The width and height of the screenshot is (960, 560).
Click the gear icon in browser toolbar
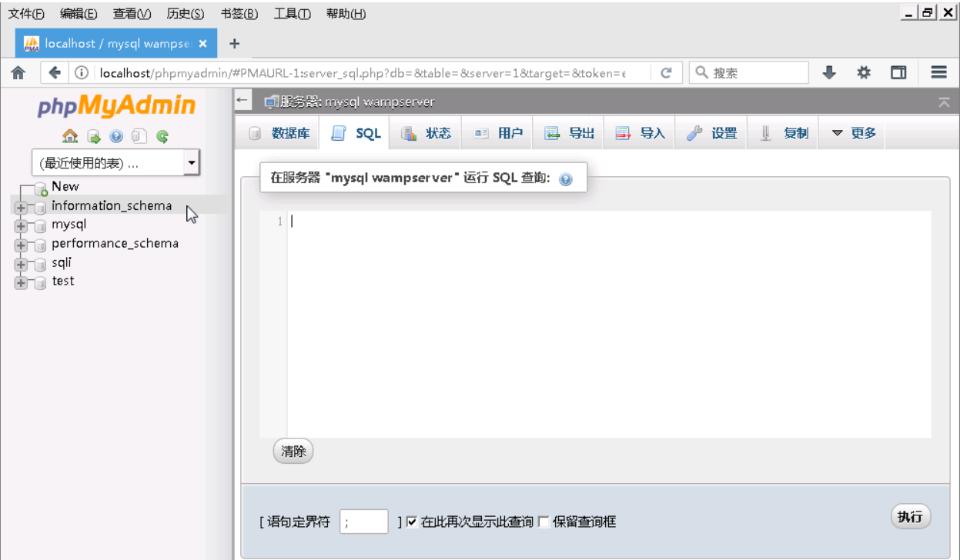click(x=864, y=72)
